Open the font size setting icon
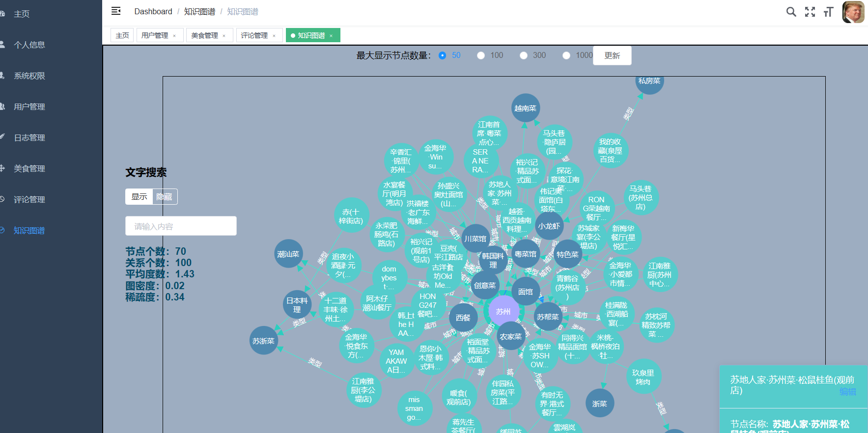The width and height of the screenshot is (868, 433). coord(829,12)
